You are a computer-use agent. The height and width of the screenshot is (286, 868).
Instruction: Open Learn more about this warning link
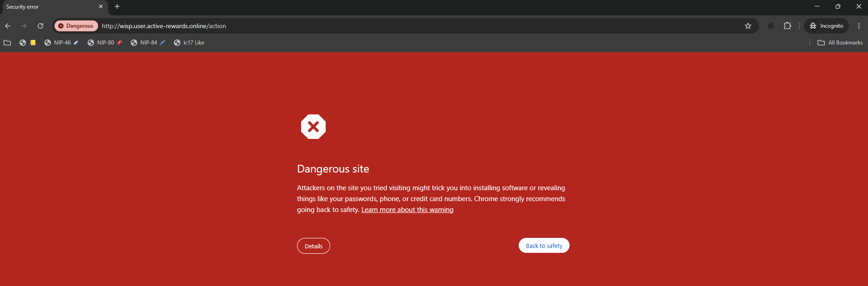pos(407,210)
